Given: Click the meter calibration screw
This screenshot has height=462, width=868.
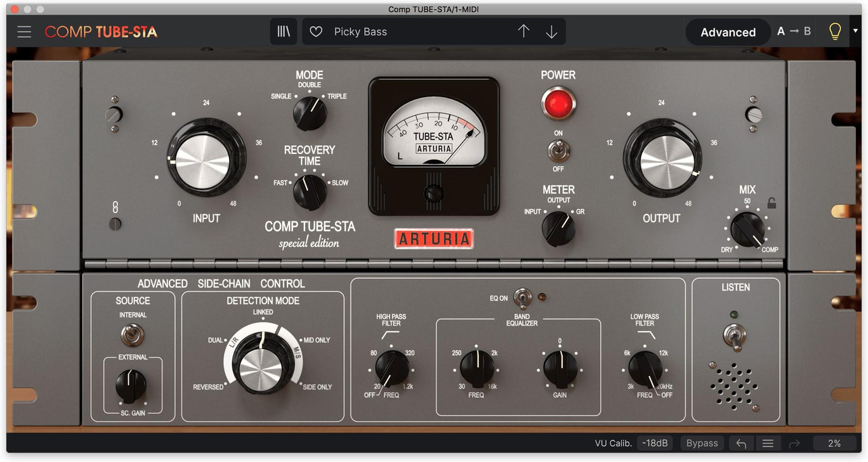Looking at the screenshot, I should tap(434, 194).
